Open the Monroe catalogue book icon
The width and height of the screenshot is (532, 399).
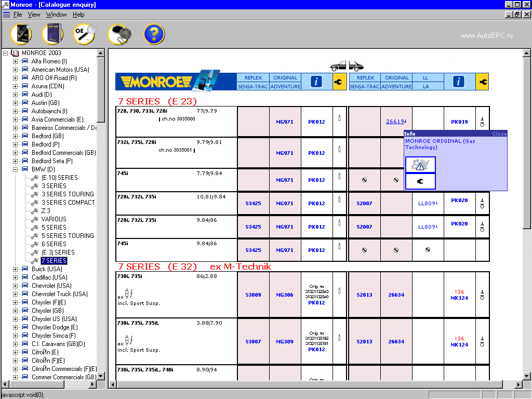click(21, 33)
